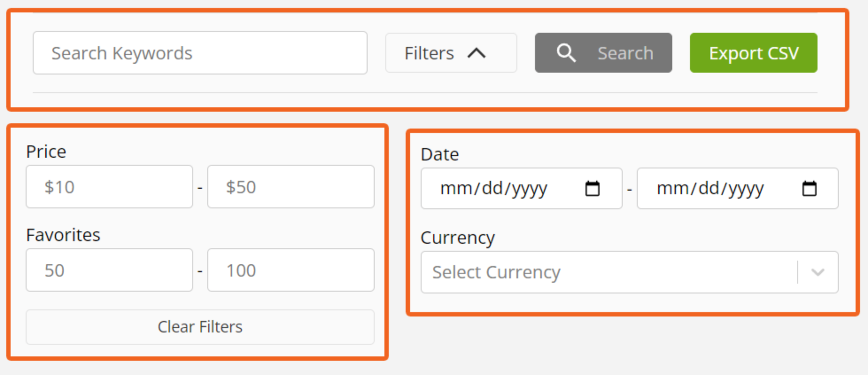Click the Favorites label
868x375 pixels.
[63, 235]
